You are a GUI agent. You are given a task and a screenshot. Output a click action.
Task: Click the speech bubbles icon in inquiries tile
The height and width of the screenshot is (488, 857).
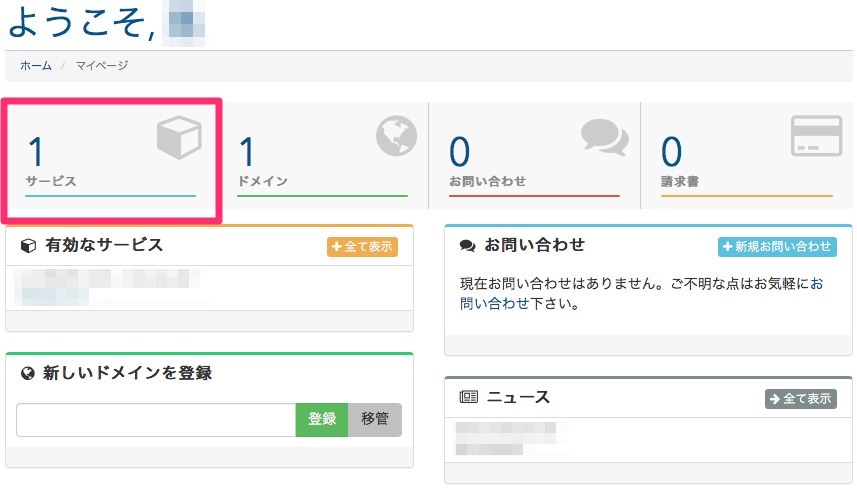[x=604, y=137]
